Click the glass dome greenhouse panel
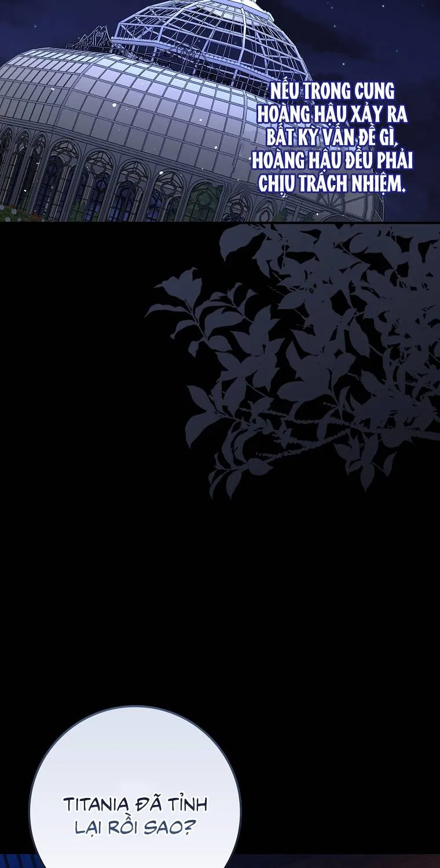Viewport: 440px width, 868px height. (x=220, y=111)
